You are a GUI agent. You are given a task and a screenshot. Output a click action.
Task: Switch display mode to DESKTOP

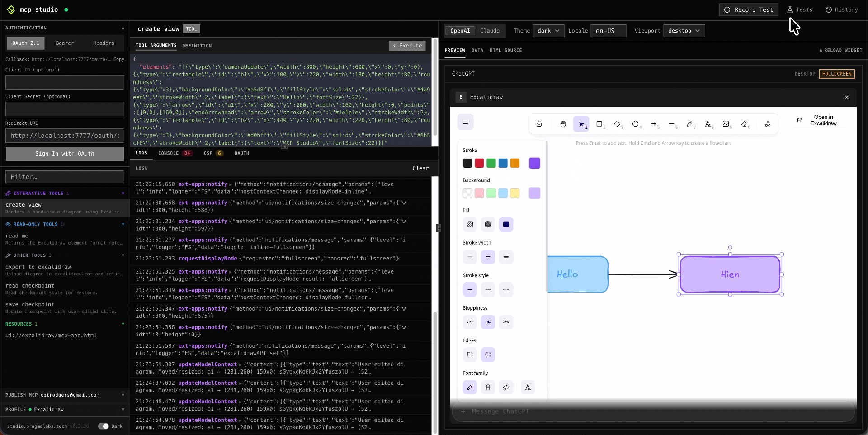click(805, 74)
